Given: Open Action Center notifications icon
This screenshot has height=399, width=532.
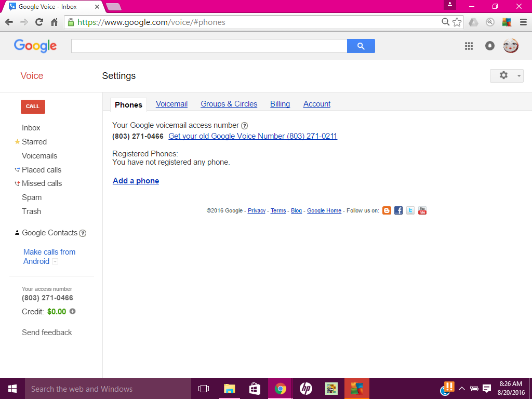Looking at the screenshot, I should 487,389.
